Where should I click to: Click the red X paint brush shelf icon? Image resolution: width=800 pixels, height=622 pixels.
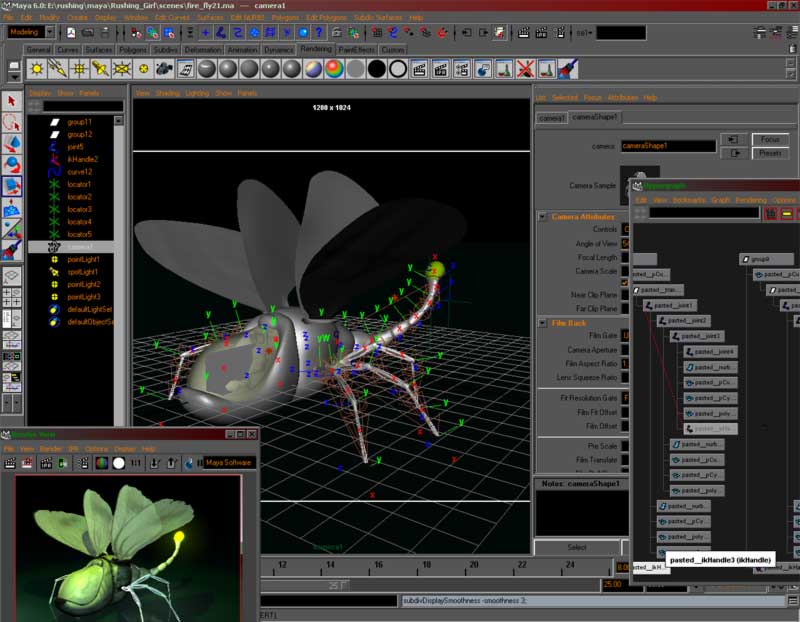pyautogui.click(x=526, y=69)
